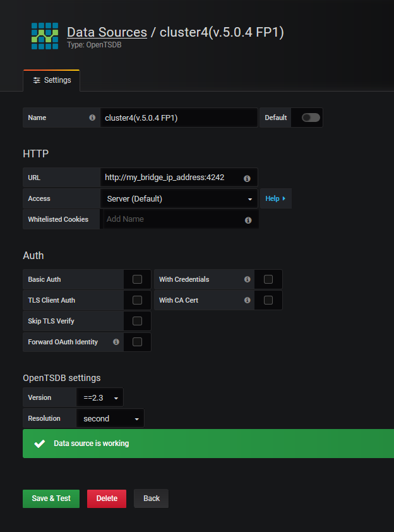Image resolution: width=394 pixels, height=532 pixels.
Task: Click the 'Access' label
Action: [39, 198]
